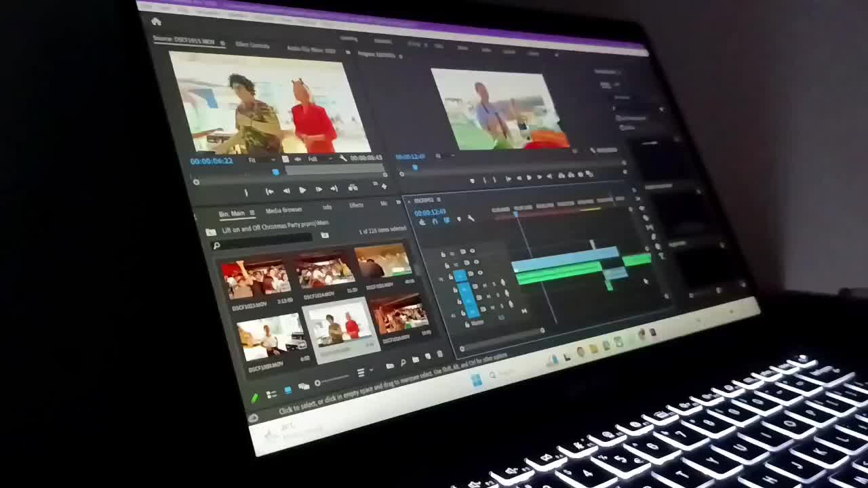Open the Source monitor wrench settings
868x488 pixels.
point(344,158)
